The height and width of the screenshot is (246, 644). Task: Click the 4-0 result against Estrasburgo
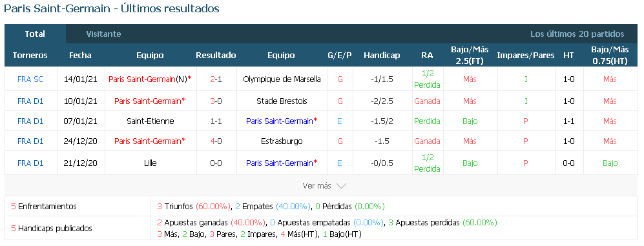point(216,141)
